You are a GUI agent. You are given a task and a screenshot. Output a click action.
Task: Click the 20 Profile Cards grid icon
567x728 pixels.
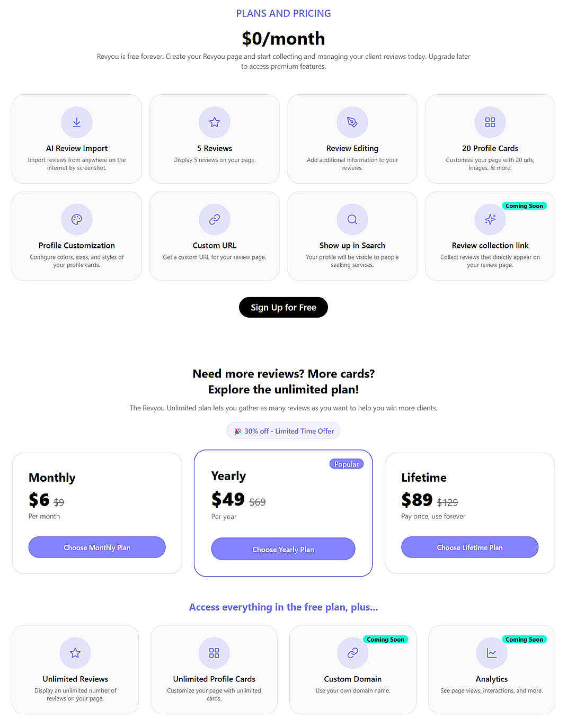click(x=490, y=122)
